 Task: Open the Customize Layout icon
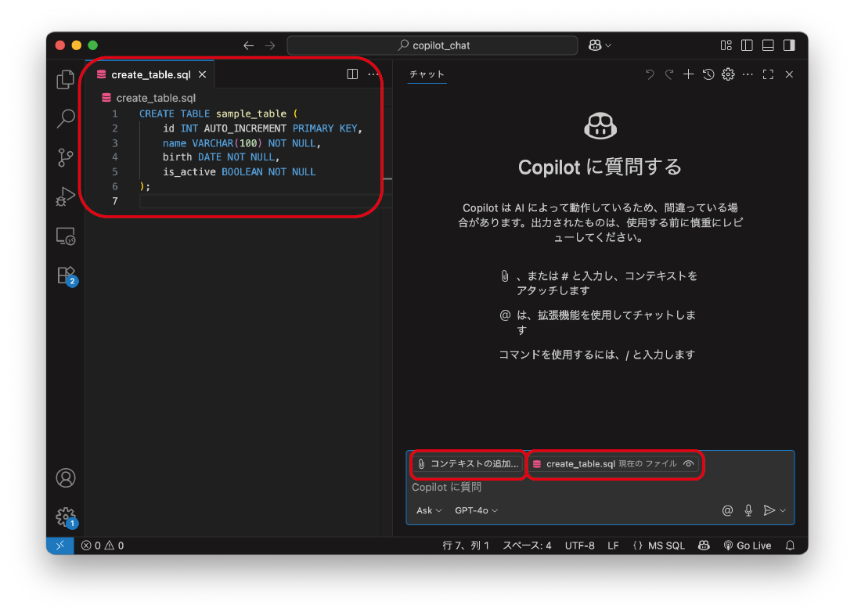pos(726,45)
